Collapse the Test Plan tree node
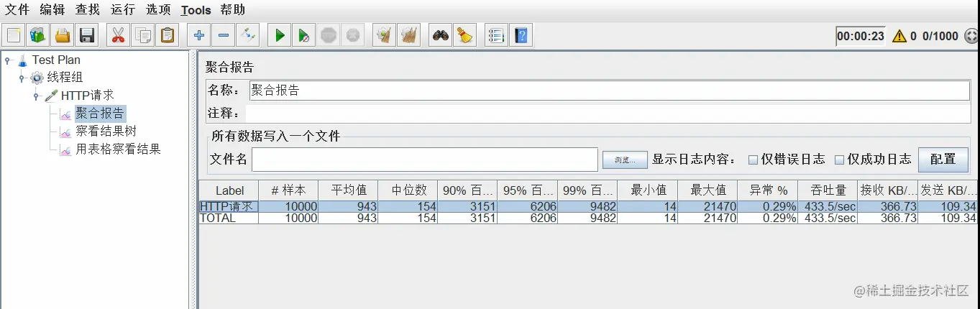 (x=7, y=60)
